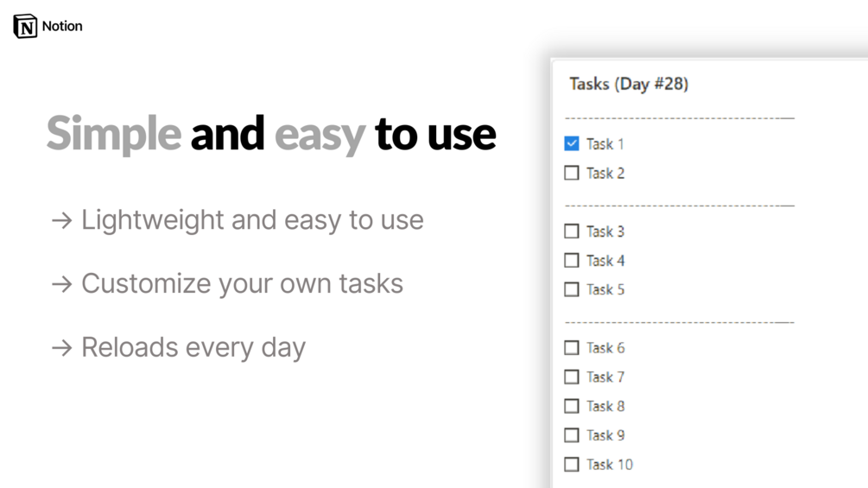Select the Task 8 checkbox
This screenshot has height=488, width=868.
[572, 406]
